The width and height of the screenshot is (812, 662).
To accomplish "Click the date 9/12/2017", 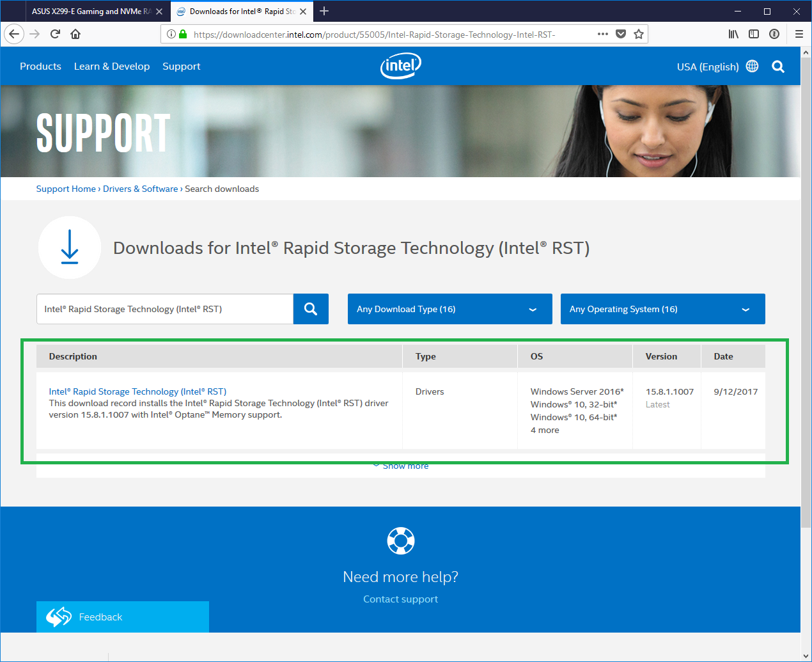I will 736,391.
